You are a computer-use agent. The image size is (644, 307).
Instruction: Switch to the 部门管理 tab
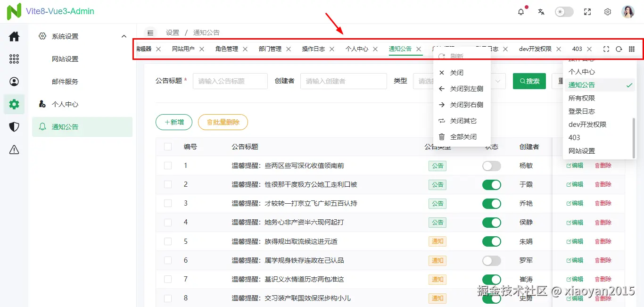click(x=270, y=49)
